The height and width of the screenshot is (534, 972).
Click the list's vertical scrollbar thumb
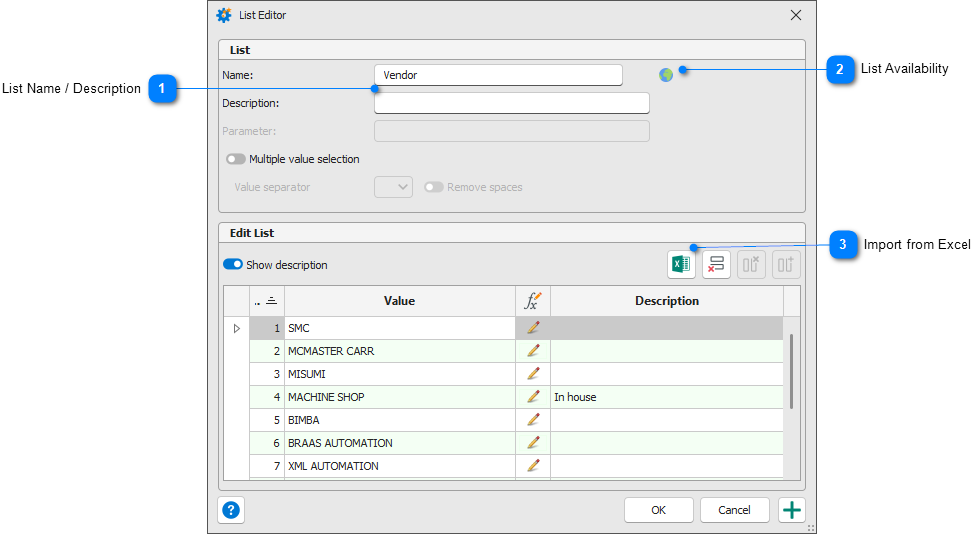tap(791, 370)
